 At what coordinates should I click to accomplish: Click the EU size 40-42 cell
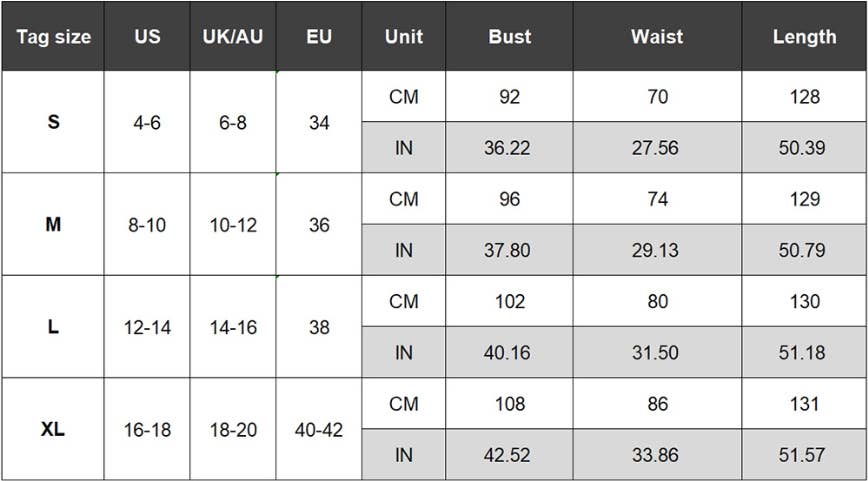(319, 429)
